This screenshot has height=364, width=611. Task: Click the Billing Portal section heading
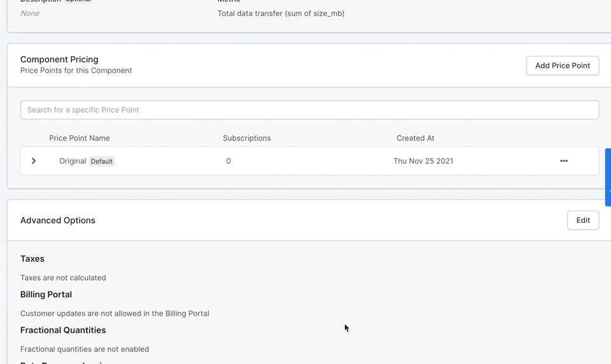(x=46, y=294)
